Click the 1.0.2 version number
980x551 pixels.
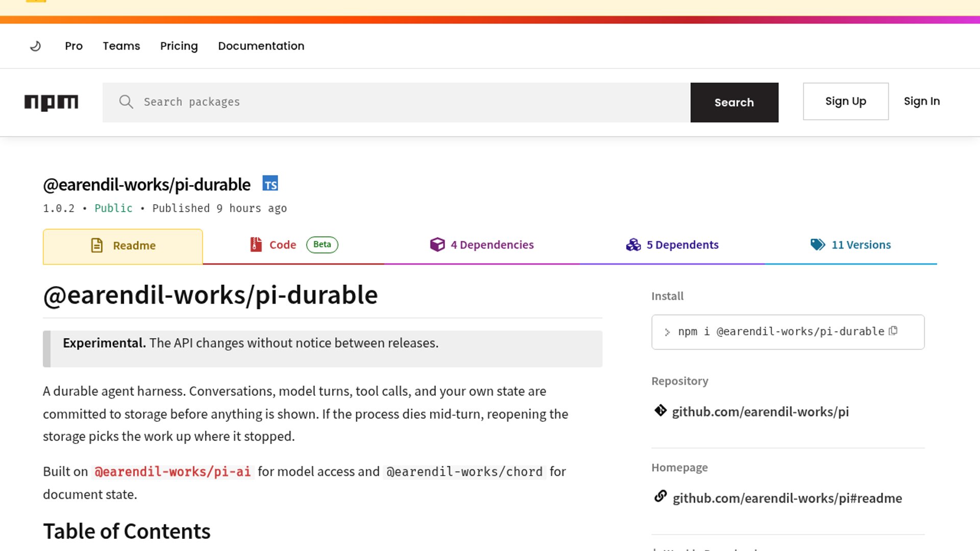(59, 208)
